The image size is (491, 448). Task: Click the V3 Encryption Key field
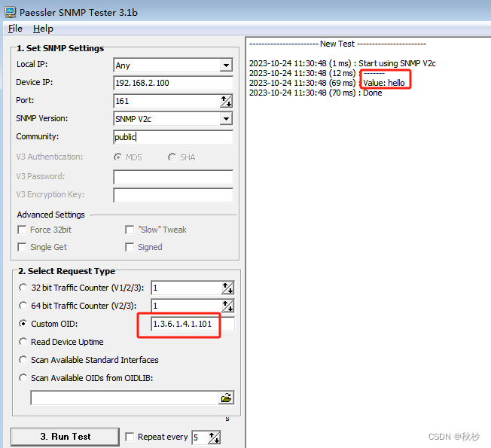coord(173,195)
